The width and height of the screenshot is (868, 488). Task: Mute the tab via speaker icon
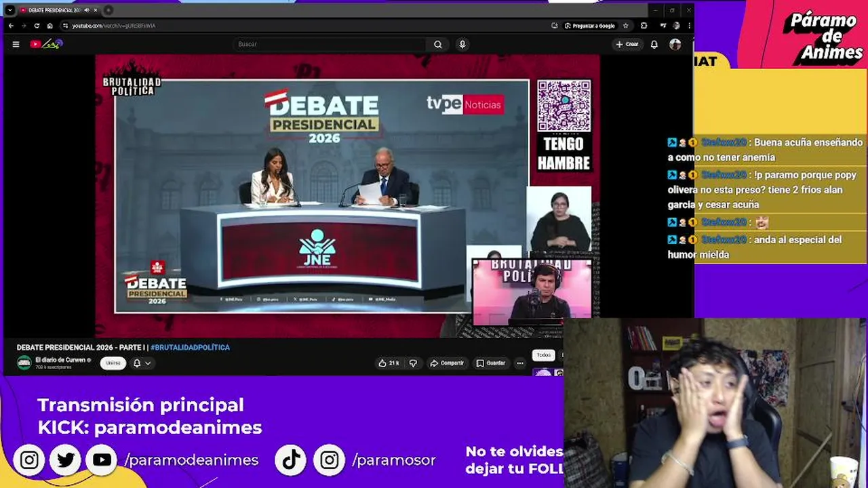click(86, 10)
